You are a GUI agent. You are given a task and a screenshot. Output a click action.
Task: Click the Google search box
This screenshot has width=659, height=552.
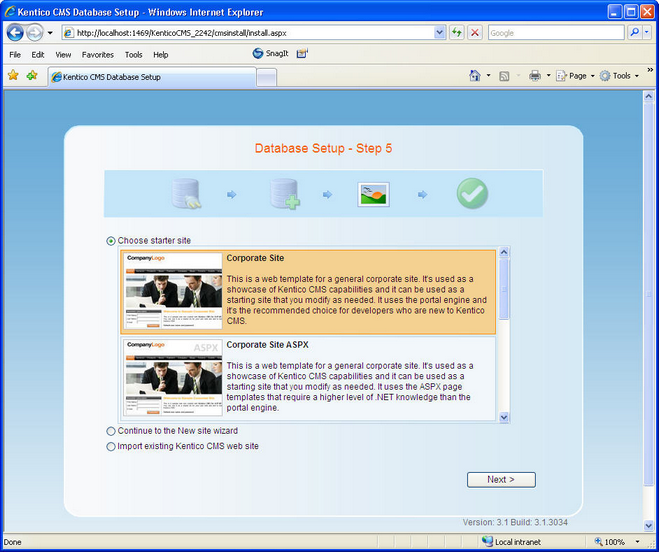pyautogui.click(x=556, y=33)
